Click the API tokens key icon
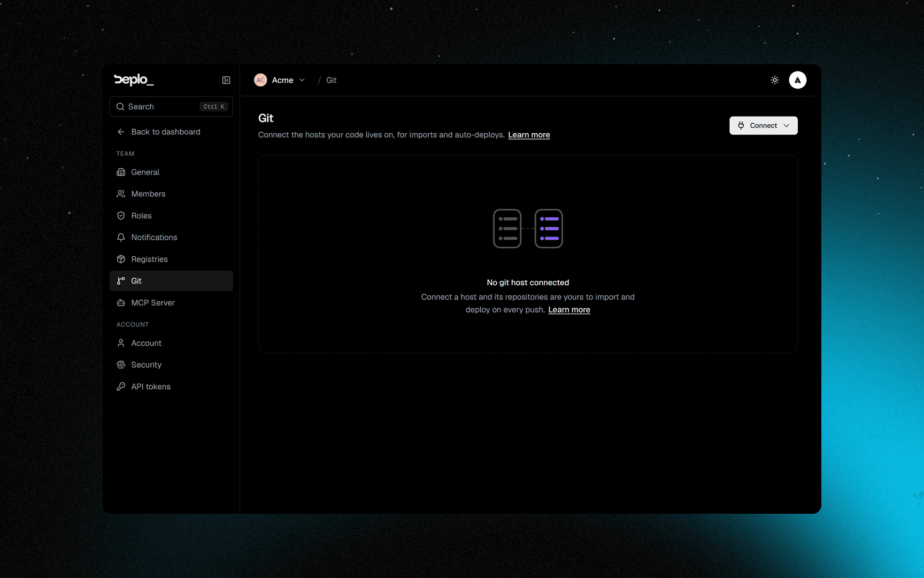The width and height of the screenshot is (924, 578). click(121, 386)
